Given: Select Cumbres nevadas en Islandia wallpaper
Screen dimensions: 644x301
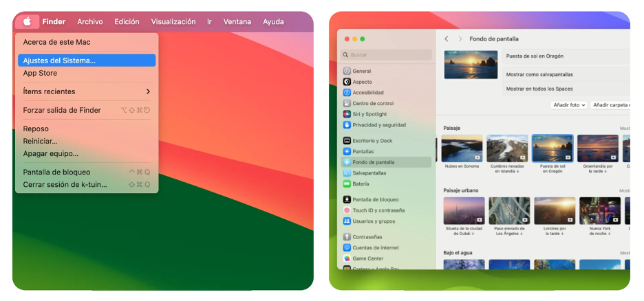Looking at the screenshot, I should pyautogui.click(x=507, y=148).
